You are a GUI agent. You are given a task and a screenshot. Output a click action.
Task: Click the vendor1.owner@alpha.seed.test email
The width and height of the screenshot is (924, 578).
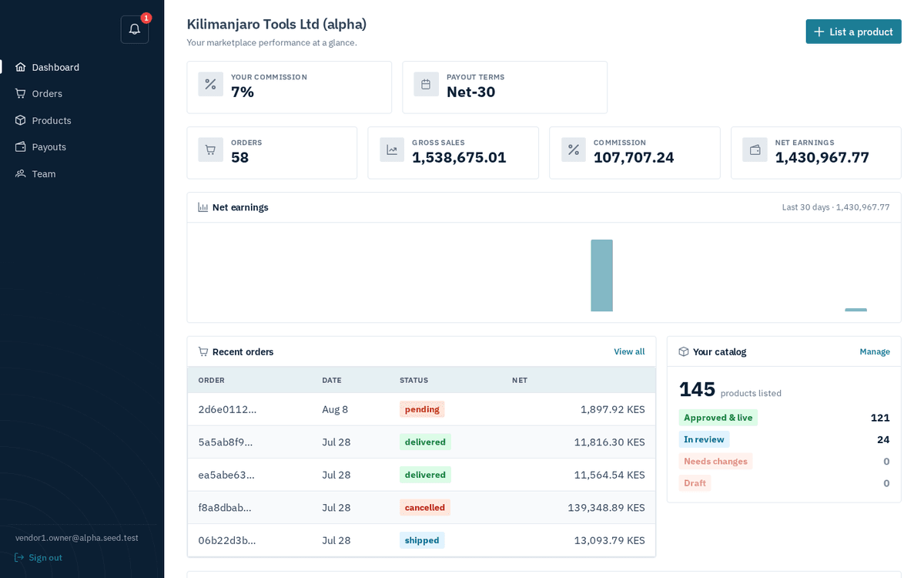77,538
